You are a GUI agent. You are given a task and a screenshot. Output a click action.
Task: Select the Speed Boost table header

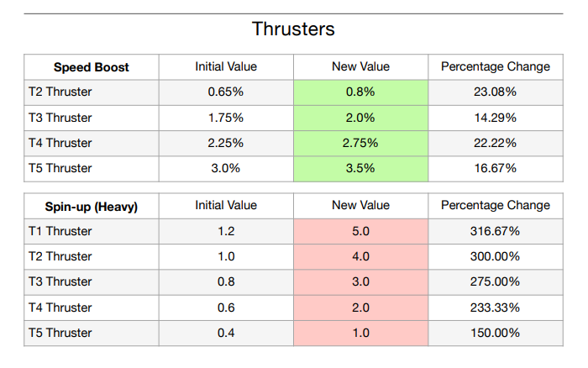pyautogui.click(x=92, y=67)
